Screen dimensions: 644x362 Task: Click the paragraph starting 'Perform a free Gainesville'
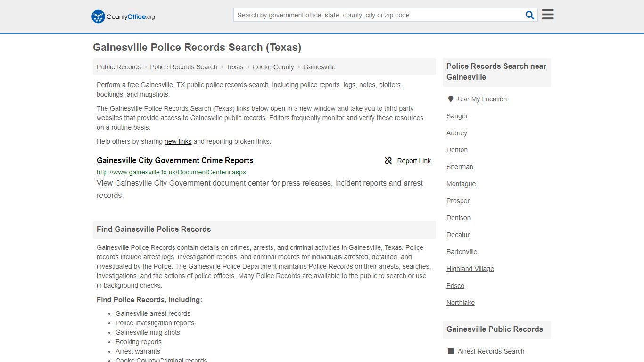tap(249, 90)
